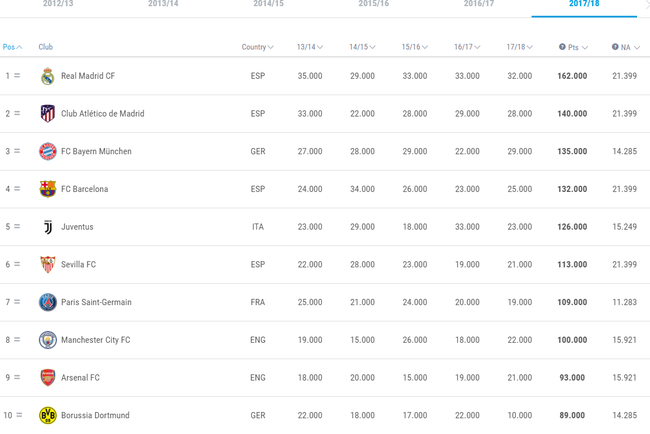Switch to the 2012/13 season tab
Screen dimensions: 650x434
58,4
